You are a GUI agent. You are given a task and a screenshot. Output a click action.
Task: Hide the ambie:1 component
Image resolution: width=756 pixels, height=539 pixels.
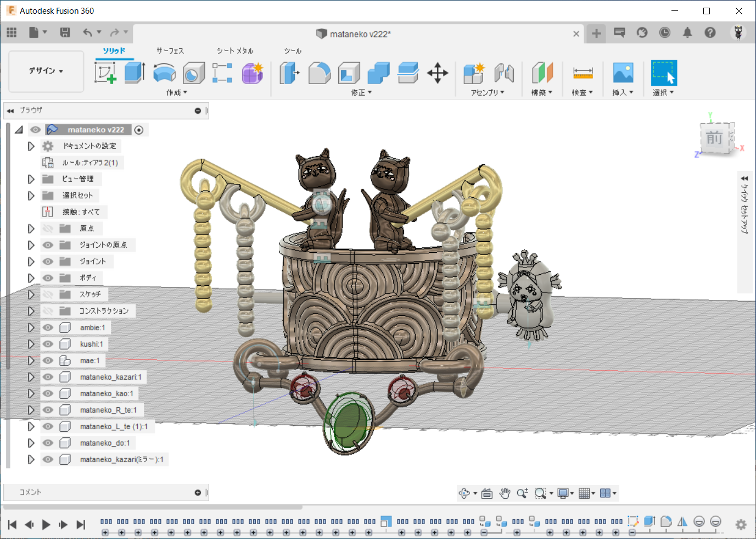(48, 327)
